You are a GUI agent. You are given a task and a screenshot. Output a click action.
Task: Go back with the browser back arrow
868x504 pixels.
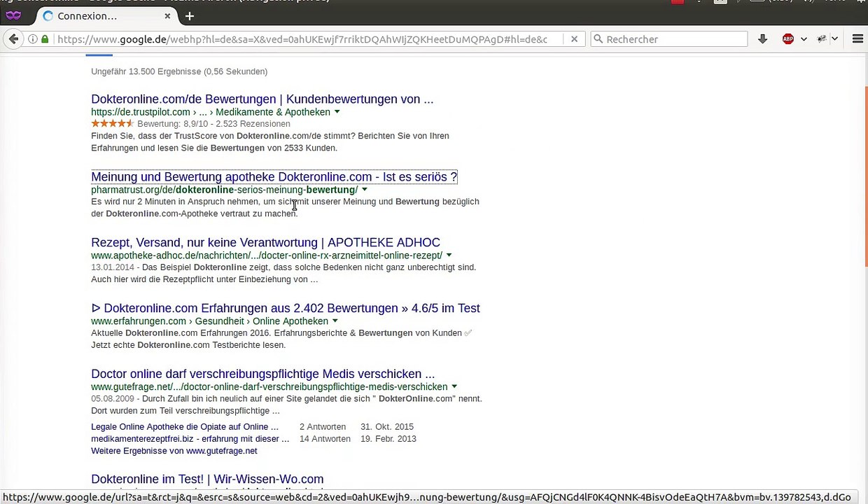point(13,39)
